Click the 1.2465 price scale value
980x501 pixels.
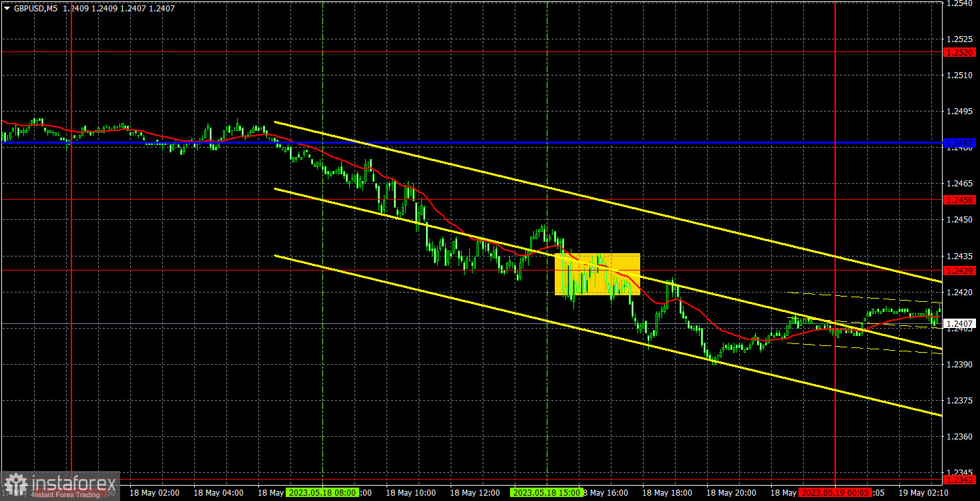tap(959, 183)
